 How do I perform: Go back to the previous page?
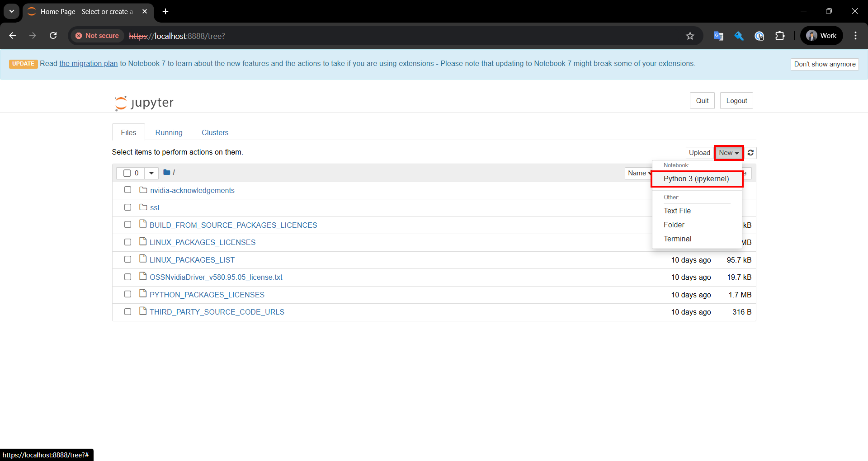pyautogui.click(x=13, y=36)
